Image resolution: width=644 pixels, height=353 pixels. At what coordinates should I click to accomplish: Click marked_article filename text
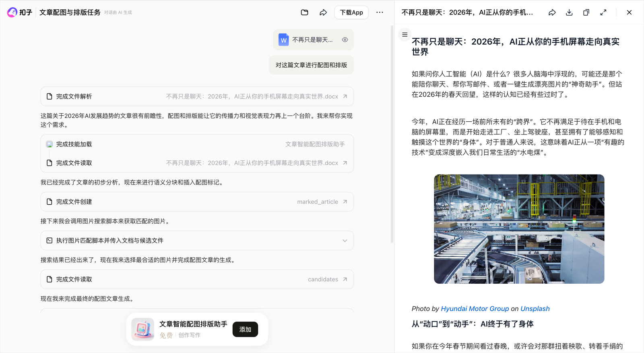click(x=318, y=202)
